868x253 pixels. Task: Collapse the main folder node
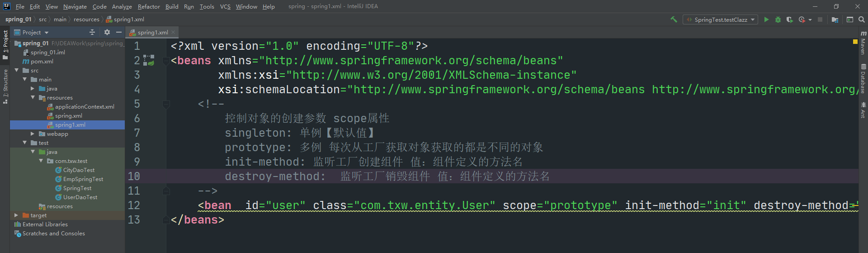click(x=25, y=79)
